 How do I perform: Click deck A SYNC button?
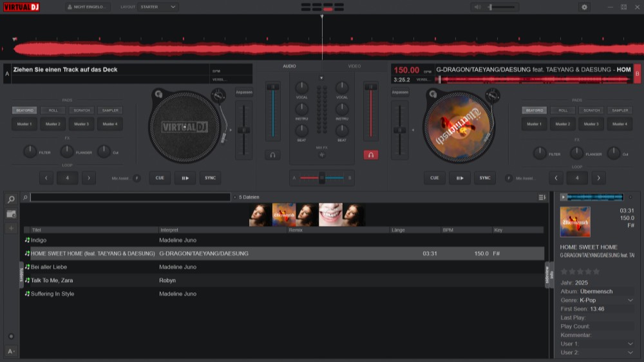tap(211, 178)
